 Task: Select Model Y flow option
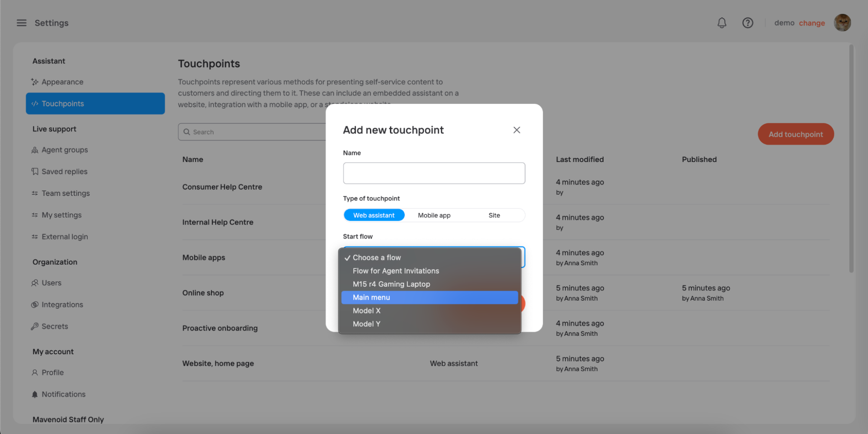tap(430, 324)
